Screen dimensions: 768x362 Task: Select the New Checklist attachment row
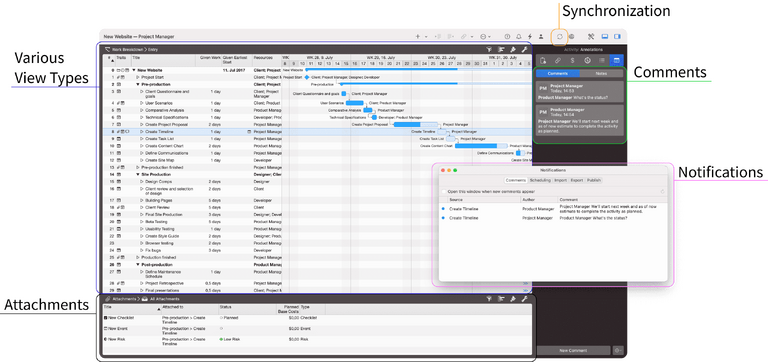[316, 319]
